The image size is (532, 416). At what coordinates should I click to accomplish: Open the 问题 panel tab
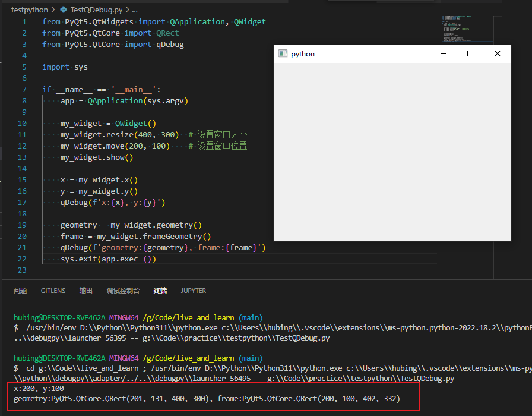tap(20, 291)
